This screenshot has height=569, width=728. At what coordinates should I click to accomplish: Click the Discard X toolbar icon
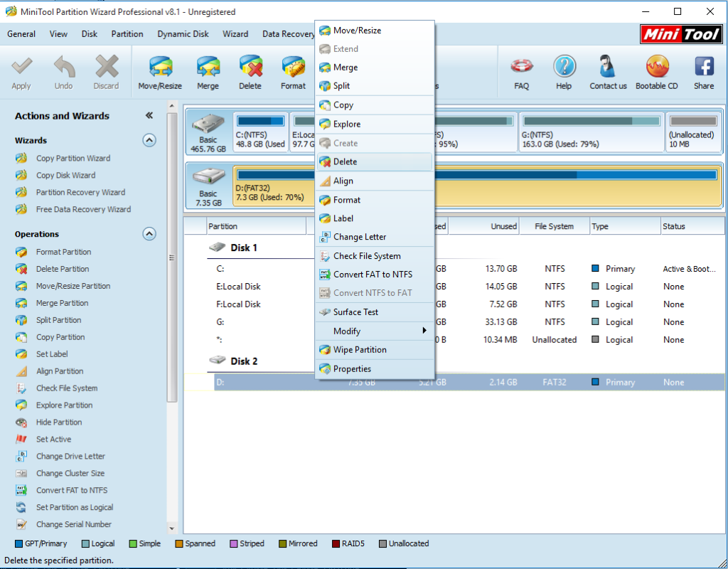pyautogui.click(x=107, y=66)
